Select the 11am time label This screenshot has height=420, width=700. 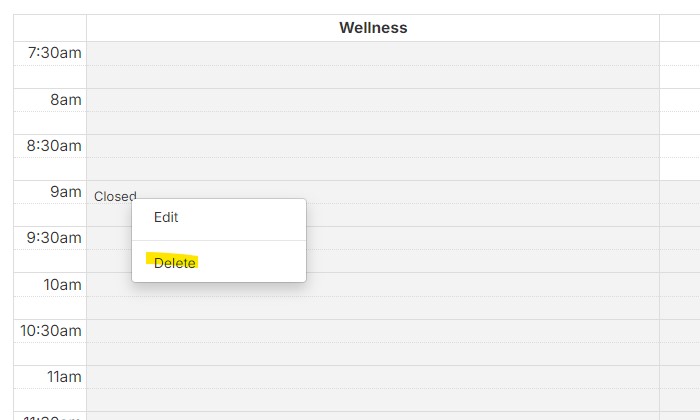pyautogui.click(x=62, y=377)
